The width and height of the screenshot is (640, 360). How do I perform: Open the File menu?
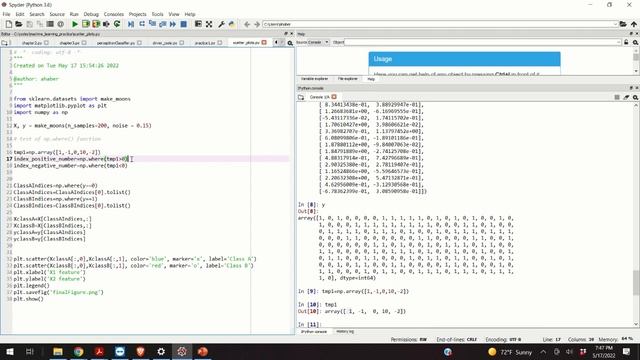7,14
